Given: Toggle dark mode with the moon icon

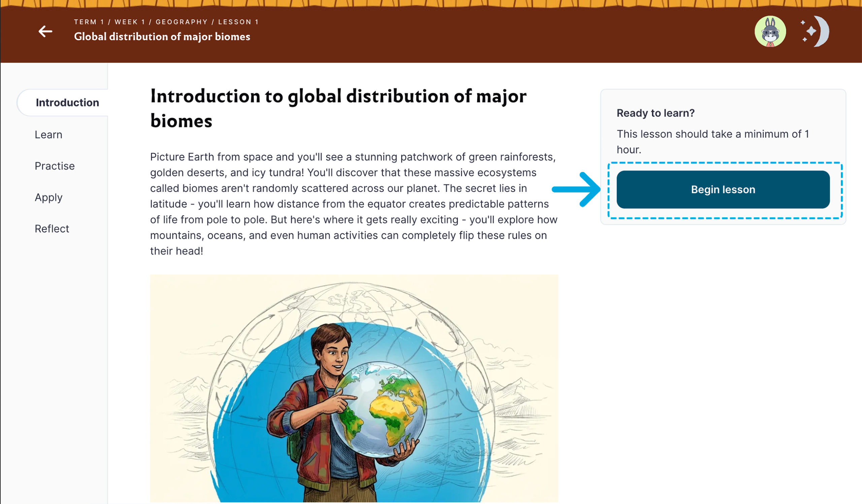Looking at the screenshot, I should point(816,31).
